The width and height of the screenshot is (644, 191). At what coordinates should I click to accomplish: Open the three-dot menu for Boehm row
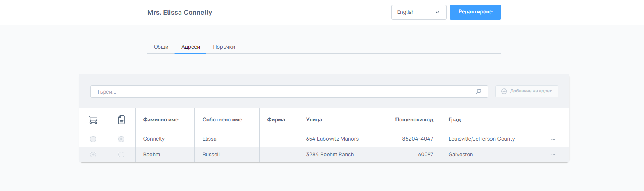click(553, 155)
